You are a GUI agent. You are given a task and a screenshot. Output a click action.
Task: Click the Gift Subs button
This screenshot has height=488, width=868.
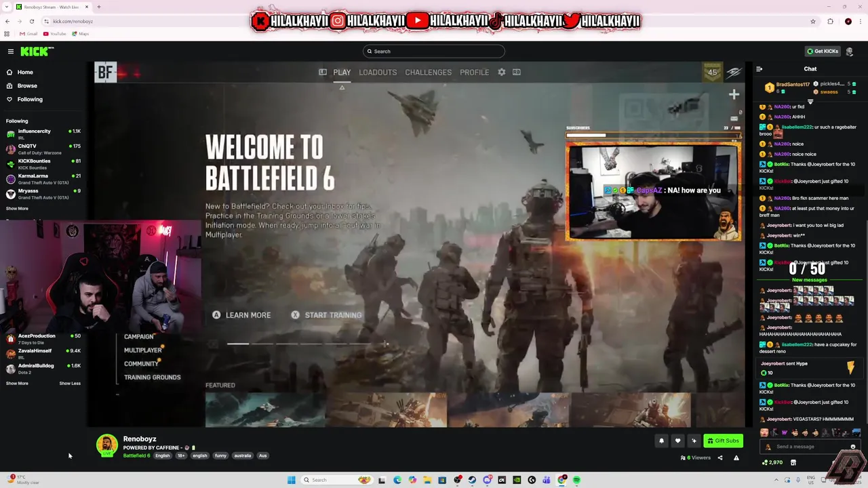tap(723, 441)
